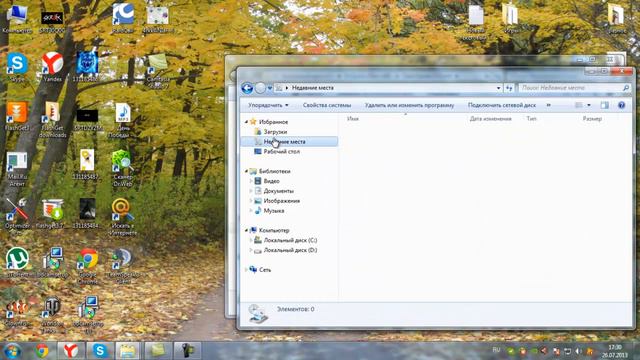Show more toolbar commands with the chevron
The height and width of the screenshot is (360, 640).
point(549,105)
